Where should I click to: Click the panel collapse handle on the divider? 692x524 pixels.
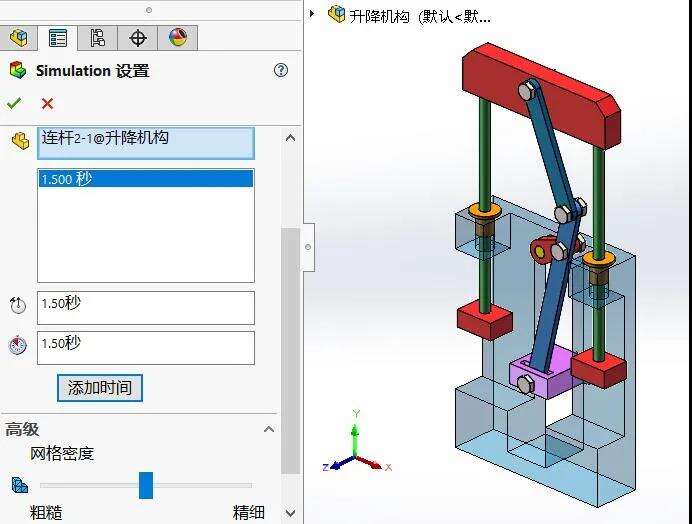308,247
